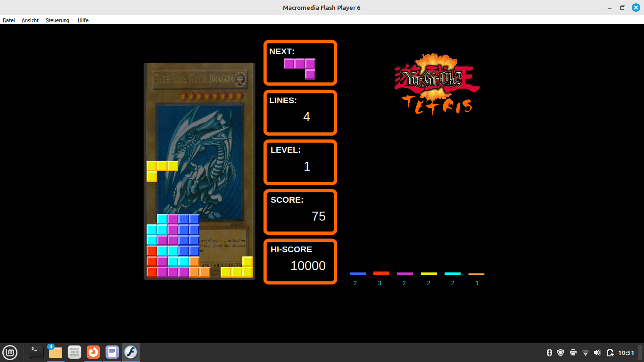Click the red color bar counter
Image resolution: width=644 pixels, height=362 pixels.
[x=381, y=273]
